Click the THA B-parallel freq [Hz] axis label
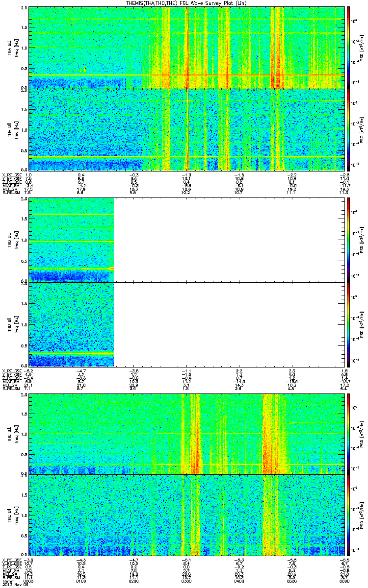The height and width of the screenshot is (588, 368). (x=16, y=129)
